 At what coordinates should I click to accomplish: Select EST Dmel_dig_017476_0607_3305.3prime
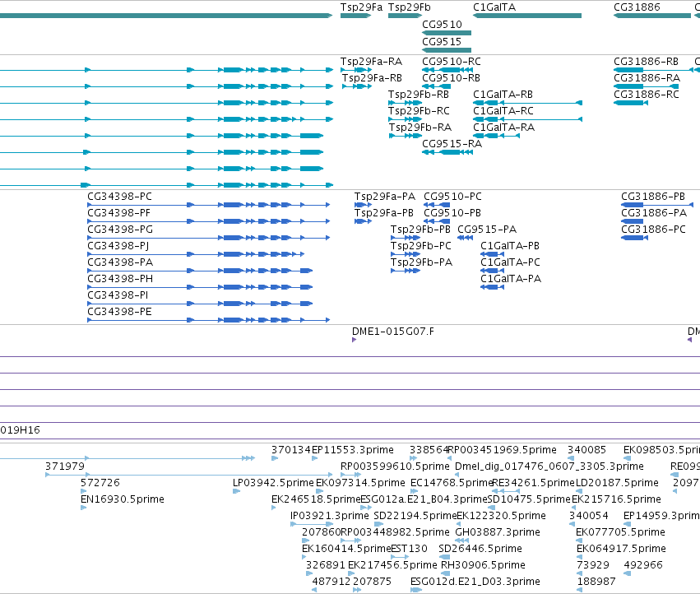click(x=549, y=466)
